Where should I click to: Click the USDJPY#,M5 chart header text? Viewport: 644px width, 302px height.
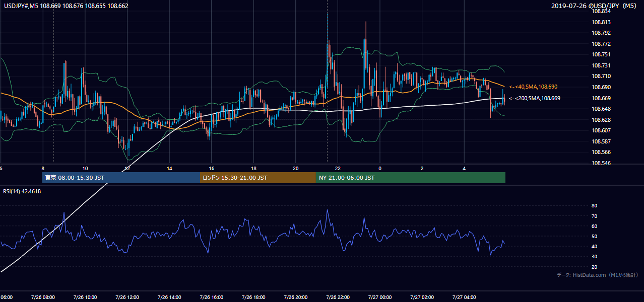[66, 6]
